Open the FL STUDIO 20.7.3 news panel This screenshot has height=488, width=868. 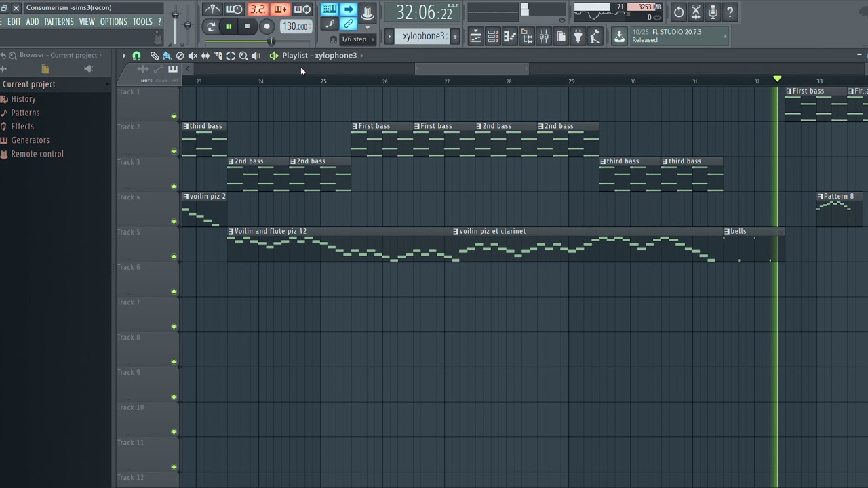click(679, 36)
